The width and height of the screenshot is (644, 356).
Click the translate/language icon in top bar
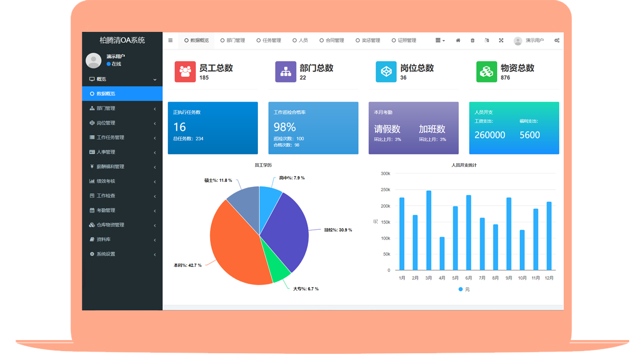tap(487, 40)
